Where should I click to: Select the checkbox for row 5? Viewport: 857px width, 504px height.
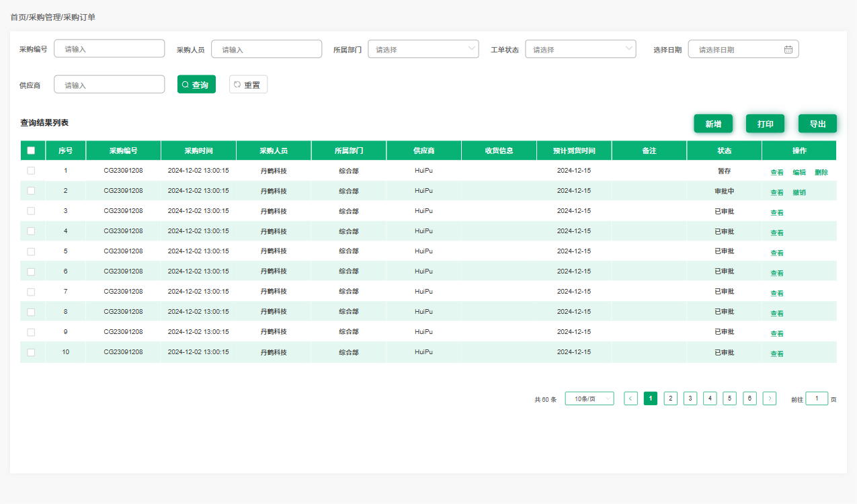pos(31,251)
